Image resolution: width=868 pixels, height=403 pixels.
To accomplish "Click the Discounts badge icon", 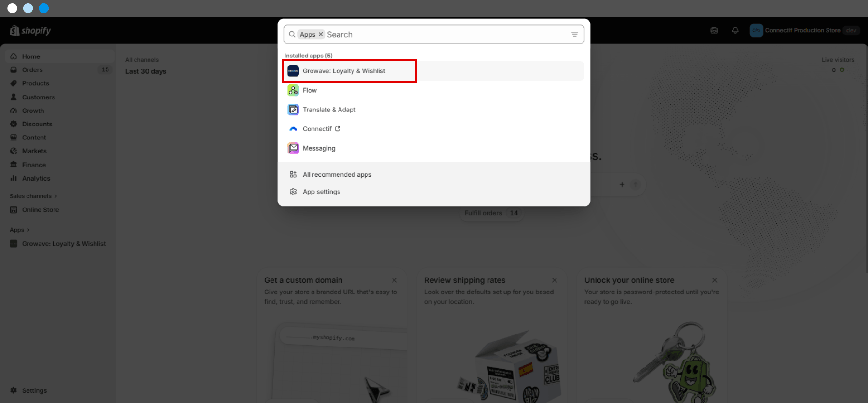I will pyautogui.click(x=14, y=124).
